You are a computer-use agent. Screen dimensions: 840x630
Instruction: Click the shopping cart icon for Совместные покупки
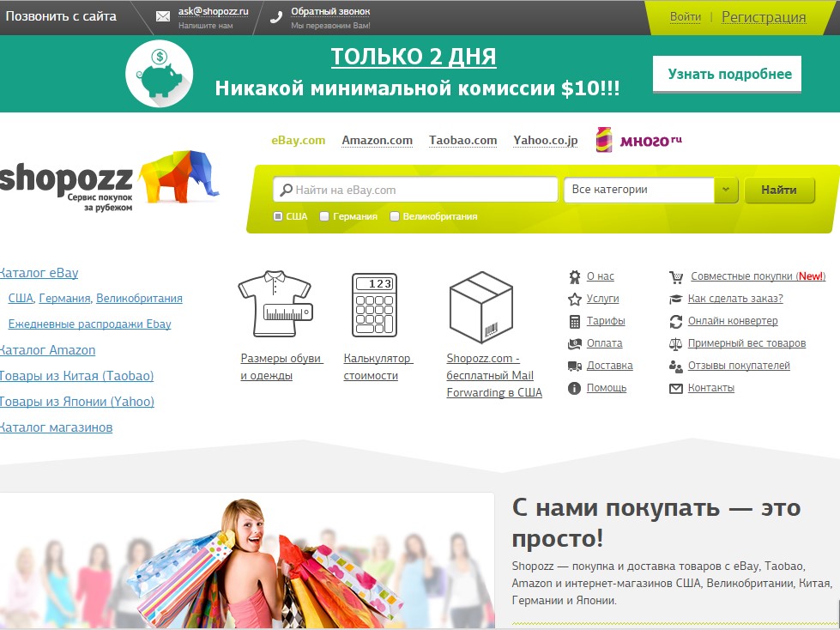(676, 277)
